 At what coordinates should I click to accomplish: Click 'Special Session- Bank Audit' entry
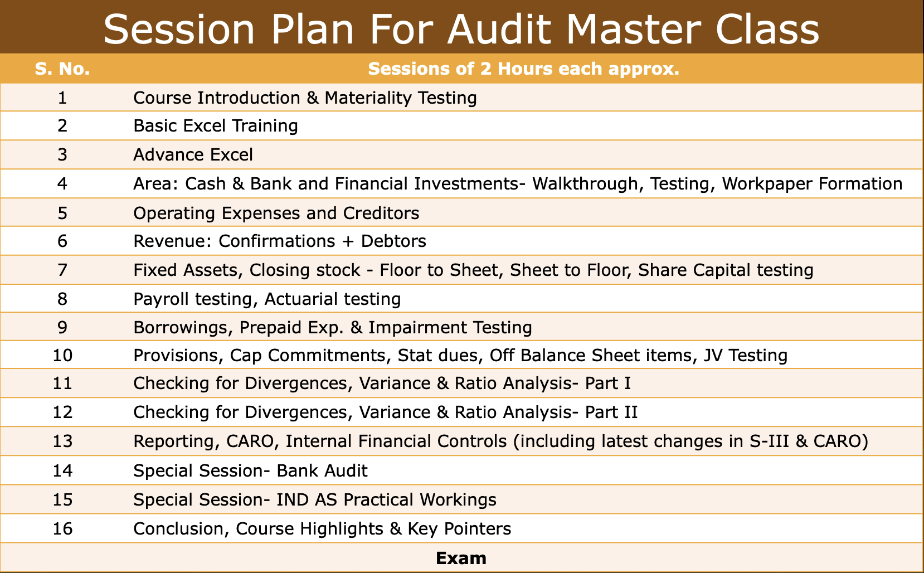coord(250,471)
